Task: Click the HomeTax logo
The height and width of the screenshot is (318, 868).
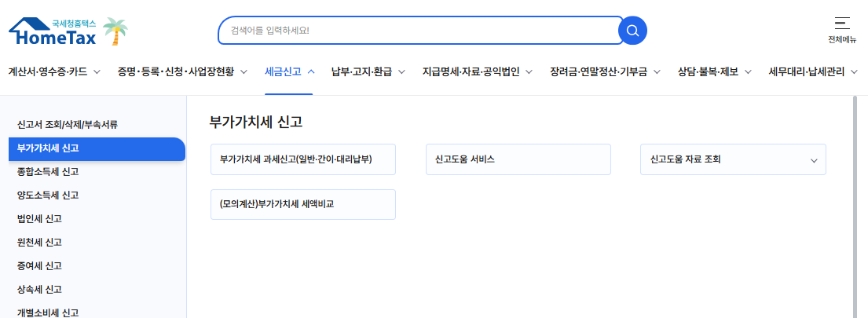Action: click(53, 31)
